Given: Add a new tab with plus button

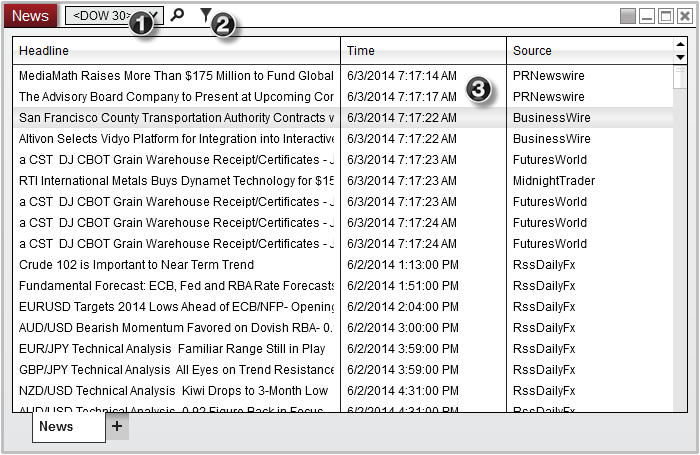Looking at the screenshot, I should pyautogui.click(x=117, y=426).
